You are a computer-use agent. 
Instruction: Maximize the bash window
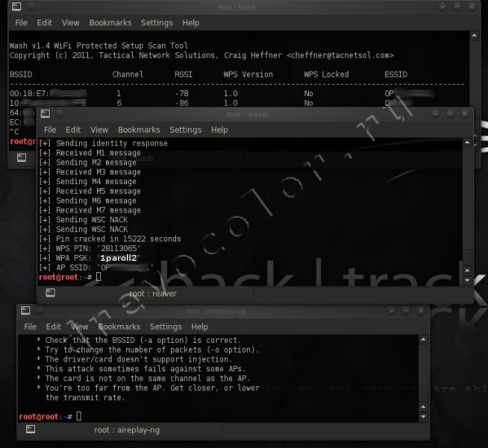click(457, 7)
